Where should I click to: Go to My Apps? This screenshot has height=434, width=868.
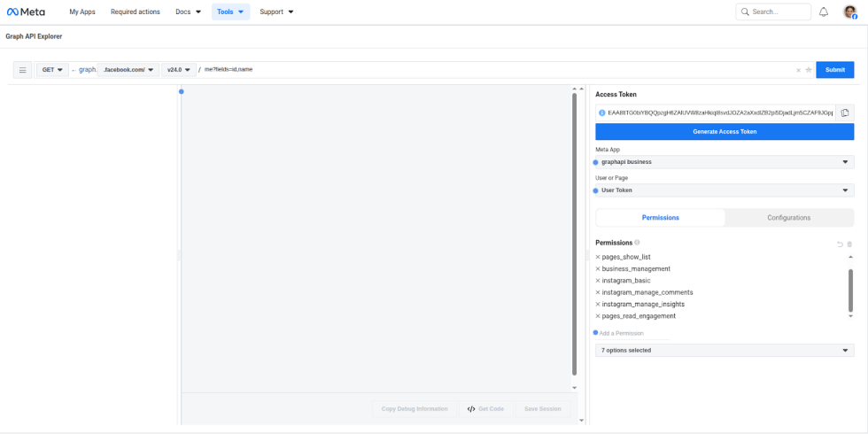[82, 12]
